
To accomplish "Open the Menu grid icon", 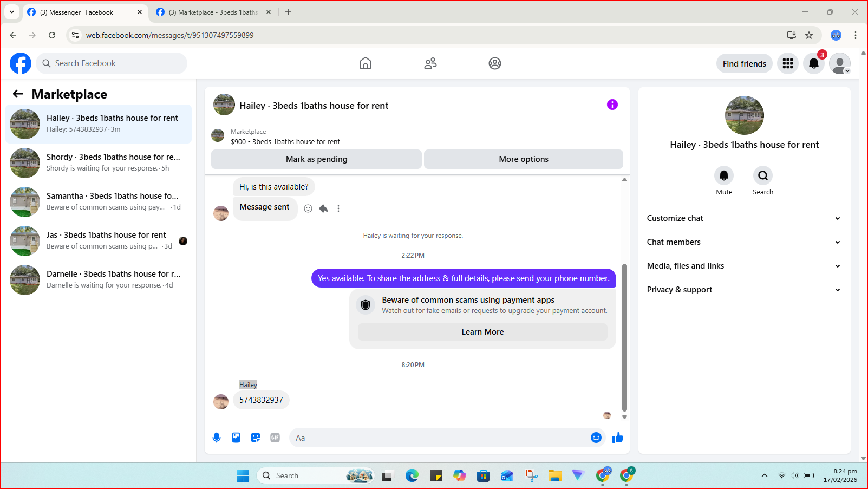I will tap(788, 63).
